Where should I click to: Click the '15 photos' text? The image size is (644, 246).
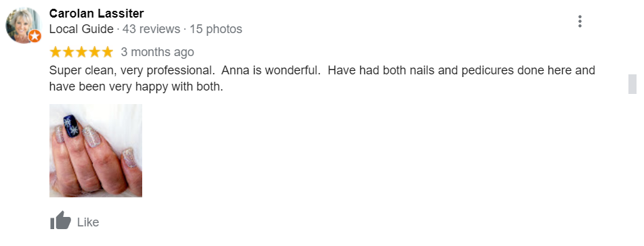pyautogui.click(x=215, y=29)
